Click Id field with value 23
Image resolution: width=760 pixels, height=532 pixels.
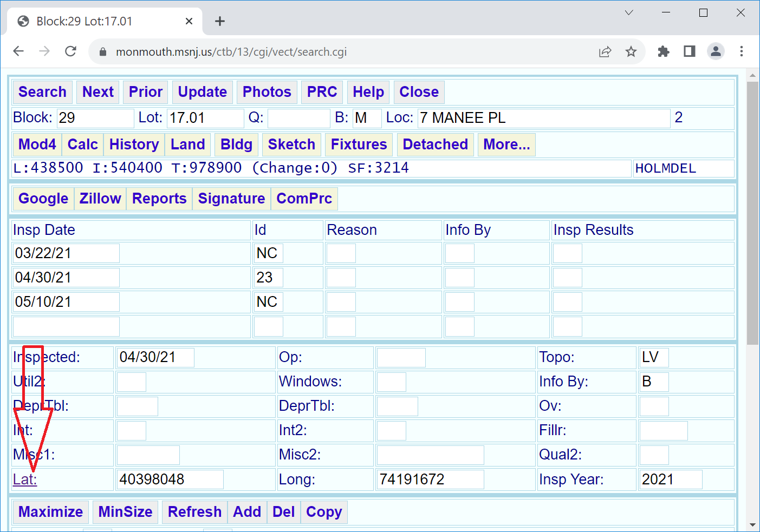tap(269, 278)
